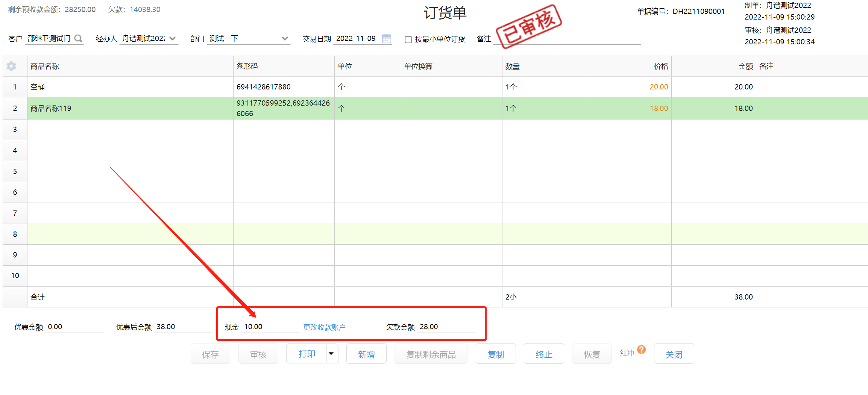This screenshot has width=868, height=395.
Task: Click the 复制剩余商品 button
Action: point(431,354)
